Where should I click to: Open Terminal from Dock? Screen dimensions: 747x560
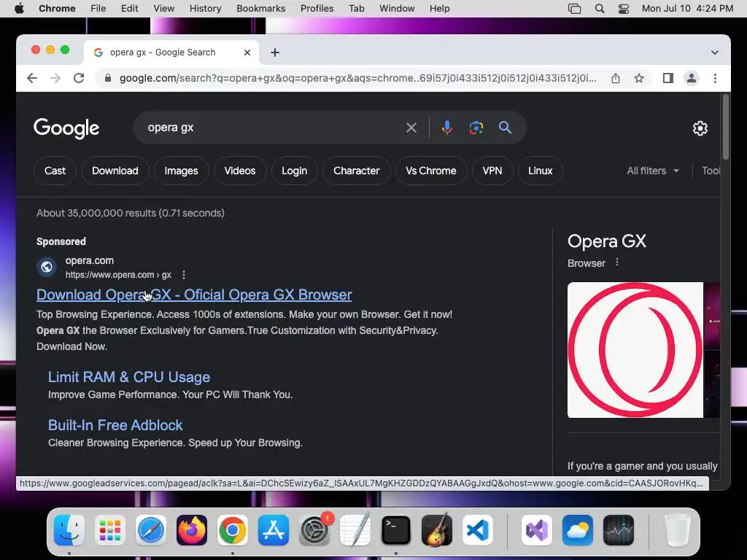click(396, 530)
